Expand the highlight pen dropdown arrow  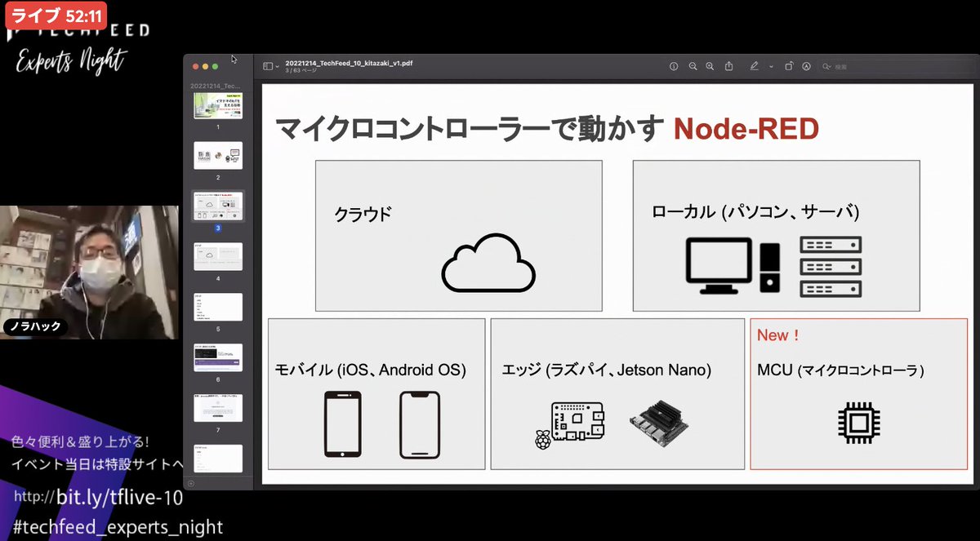click(771, 66)
